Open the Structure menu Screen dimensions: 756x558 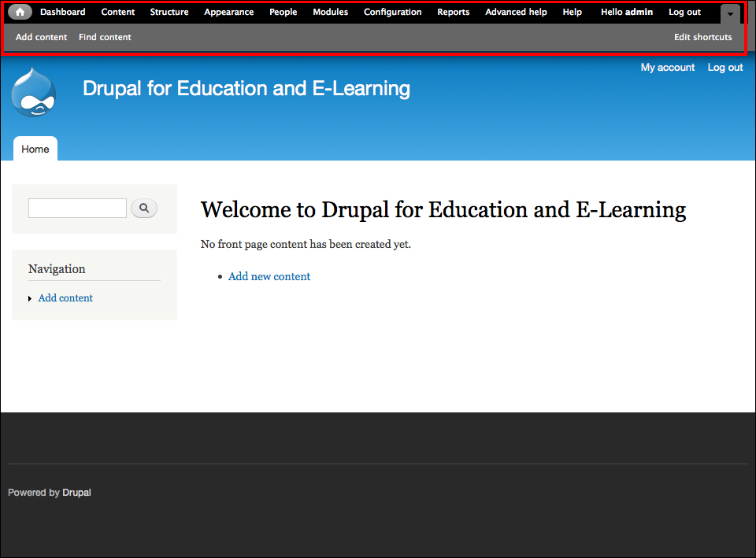pos(169,12)
